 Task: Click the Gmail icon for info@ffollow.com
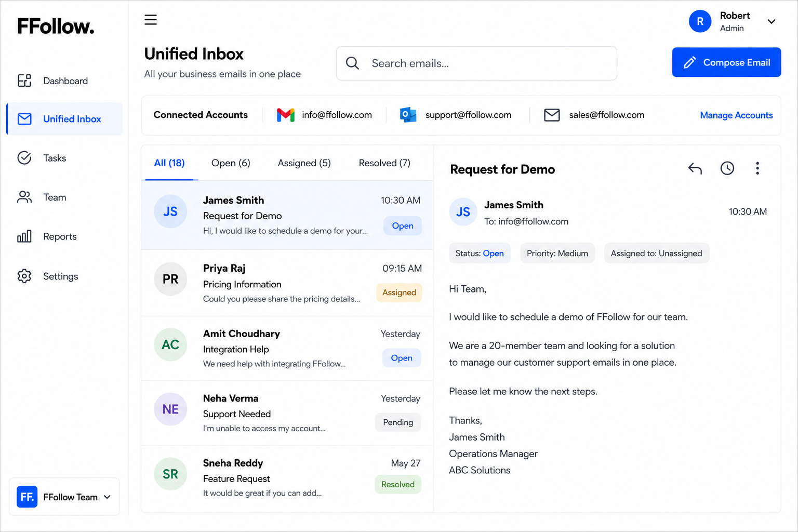pos(286,115)
